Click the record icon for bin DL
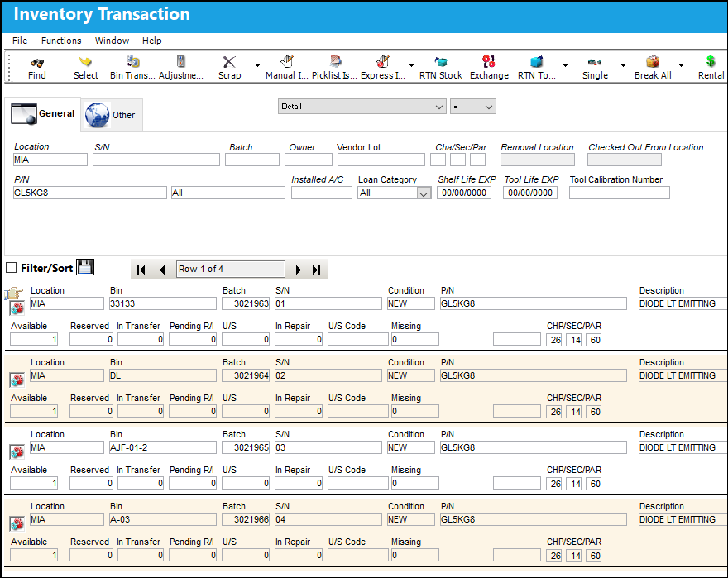Screen dimensions: 728x578 [x=17, y=380]
